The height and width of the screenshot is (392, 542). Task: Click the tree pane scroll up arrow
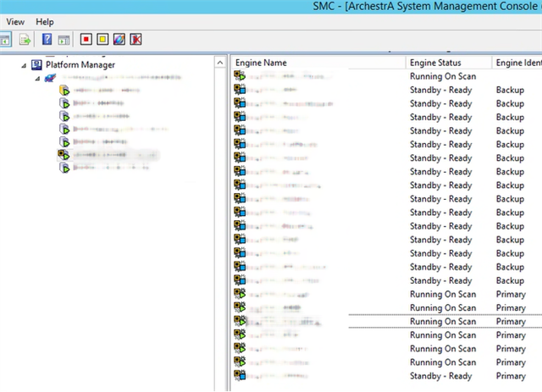pos(220,63)
